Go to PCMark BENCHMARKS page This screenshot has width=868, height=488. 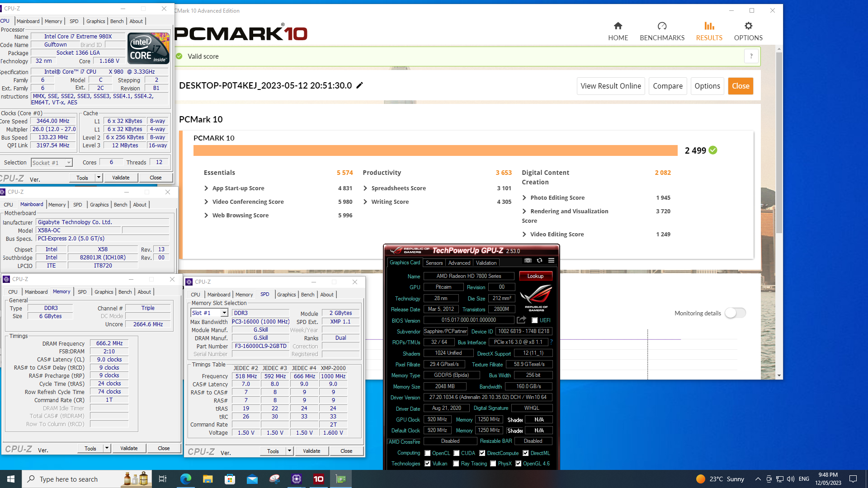(662, 31)
